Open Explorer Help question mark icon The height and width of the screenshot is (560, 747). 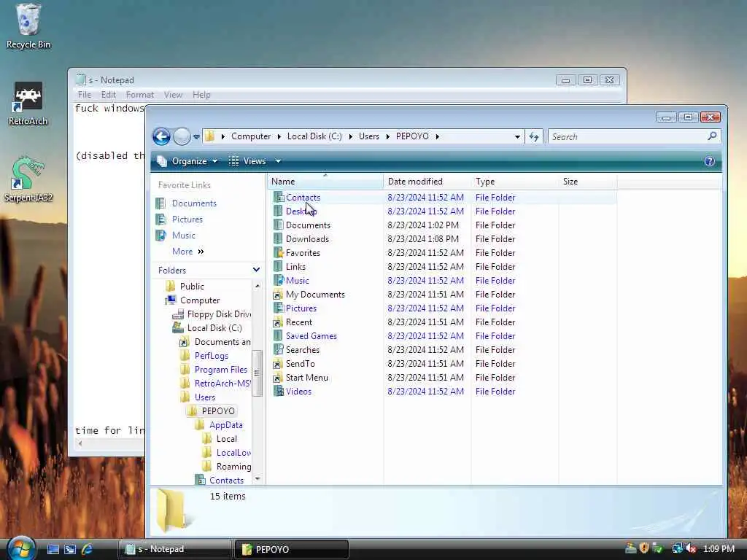point(709,161)
